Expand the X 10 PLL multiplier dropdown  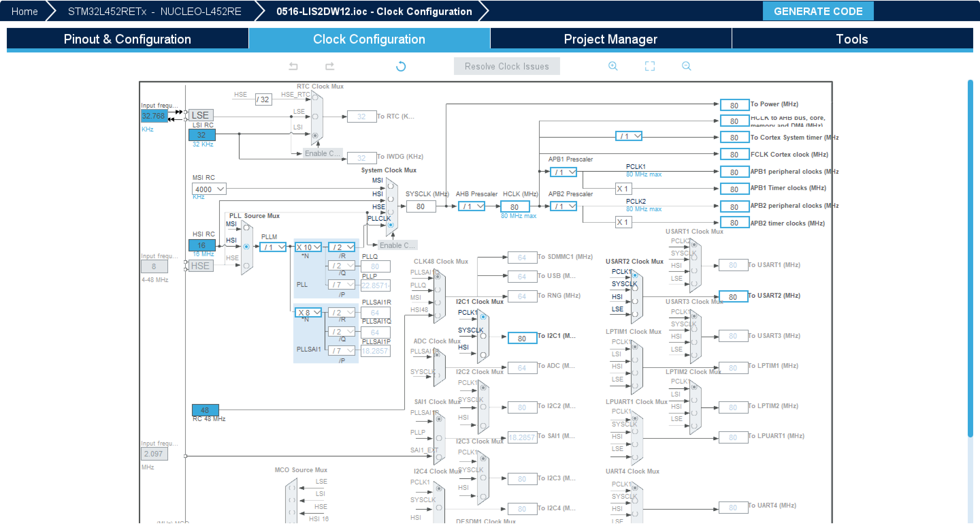click(308, 247)
